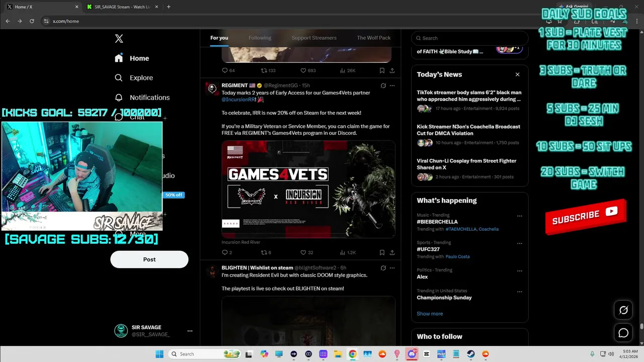Click the X logo in sidebar

[119, 39]
